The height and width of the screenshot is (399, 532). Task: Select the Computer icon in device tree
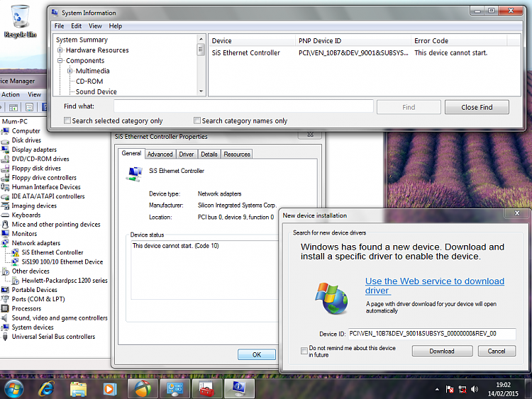pyautogui.click(x=5, y=131)
